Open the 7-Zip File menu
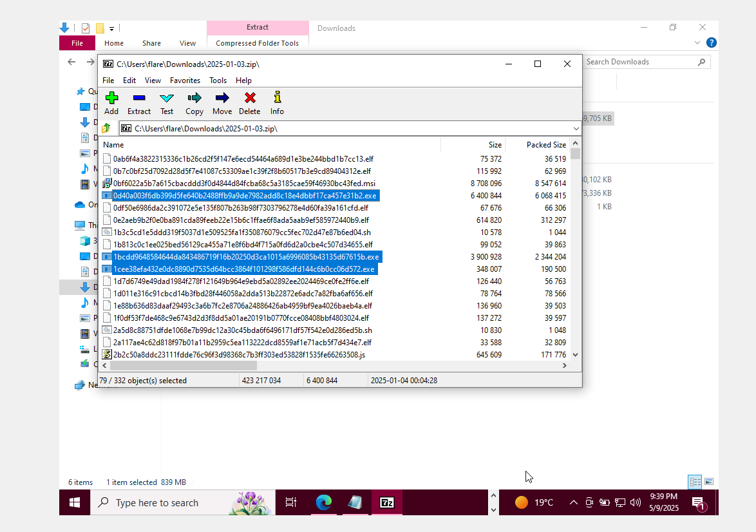The image size is (756, 532). 108,81
